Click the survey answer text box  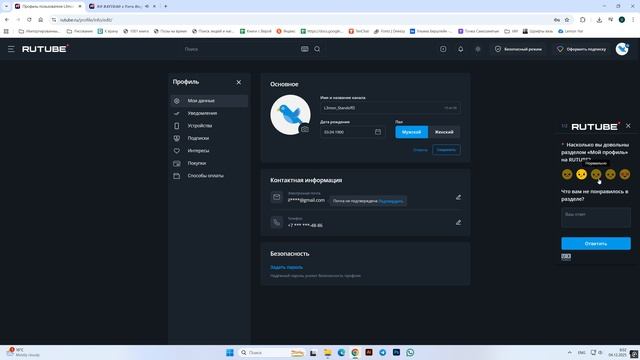[596, 218]
